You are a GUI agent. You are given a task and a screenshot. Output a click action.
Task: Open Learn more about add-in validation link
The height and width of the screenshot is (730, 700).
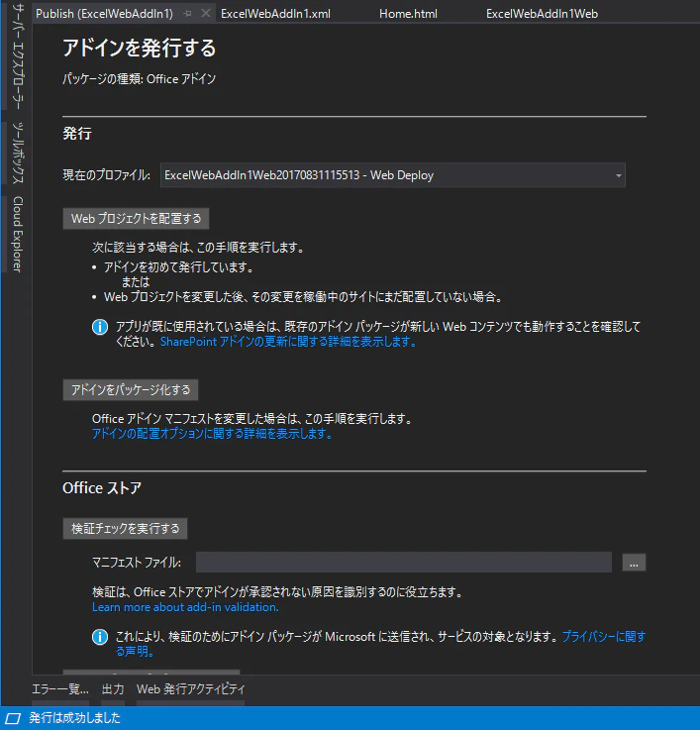pos(185,607)
